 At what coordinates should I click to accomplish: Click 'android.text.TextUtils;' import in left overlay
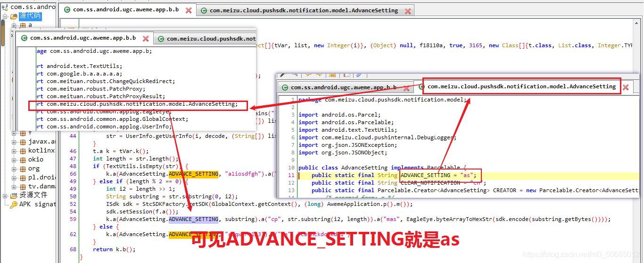point(84,66)
